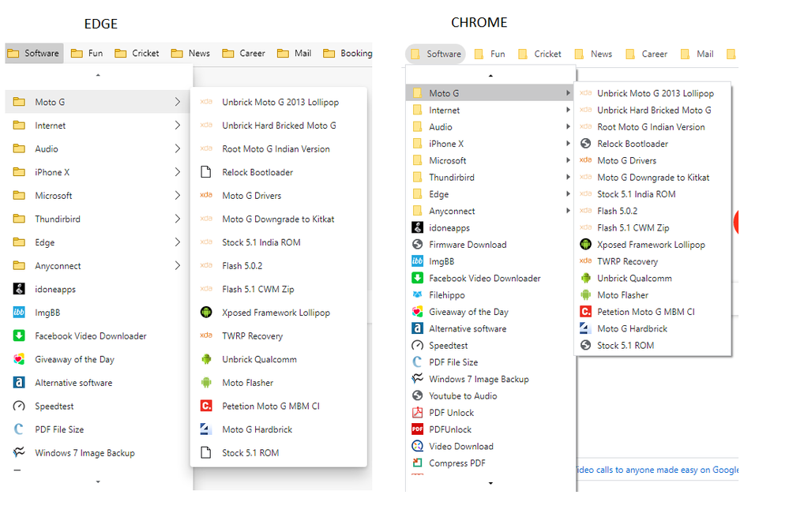Expand Edge folder arrow in Chrome menu

568,193
